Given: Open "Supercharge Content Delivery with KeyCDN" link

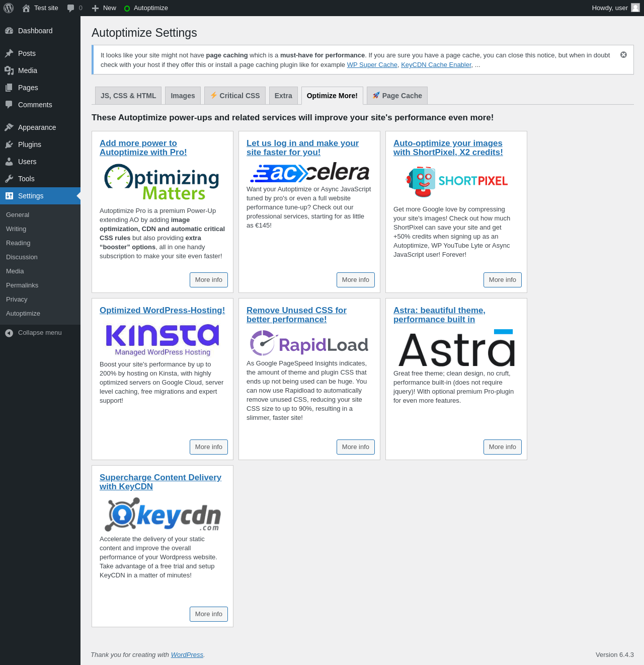Looking at the screenshot, I should (160, 482).
